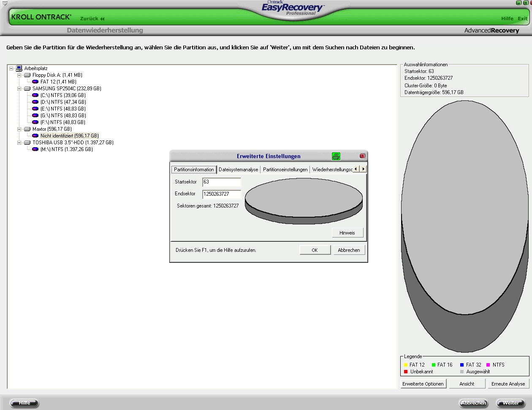The image size is (532, 410).
Task: Click the Floppy Disk A: drive icon
Action: click(27, 75)
